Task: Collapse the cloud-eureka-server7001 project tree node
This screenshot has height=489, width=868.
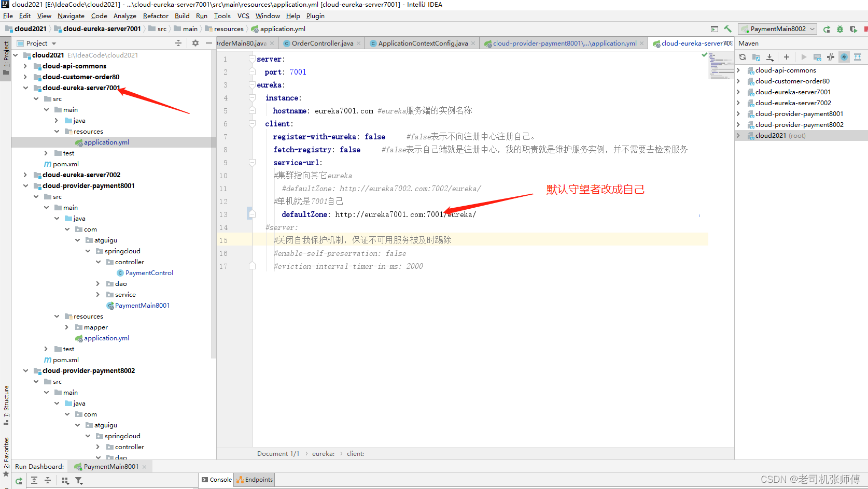Action: pos(25,88)
